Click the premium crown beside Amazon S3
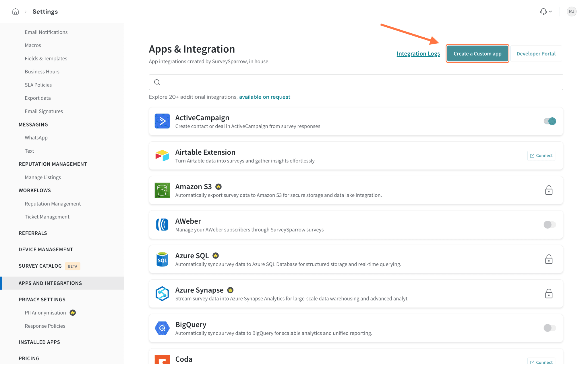The height and width of the screenshot is (368, 588). pyautogui.click(x=218, y=187)
